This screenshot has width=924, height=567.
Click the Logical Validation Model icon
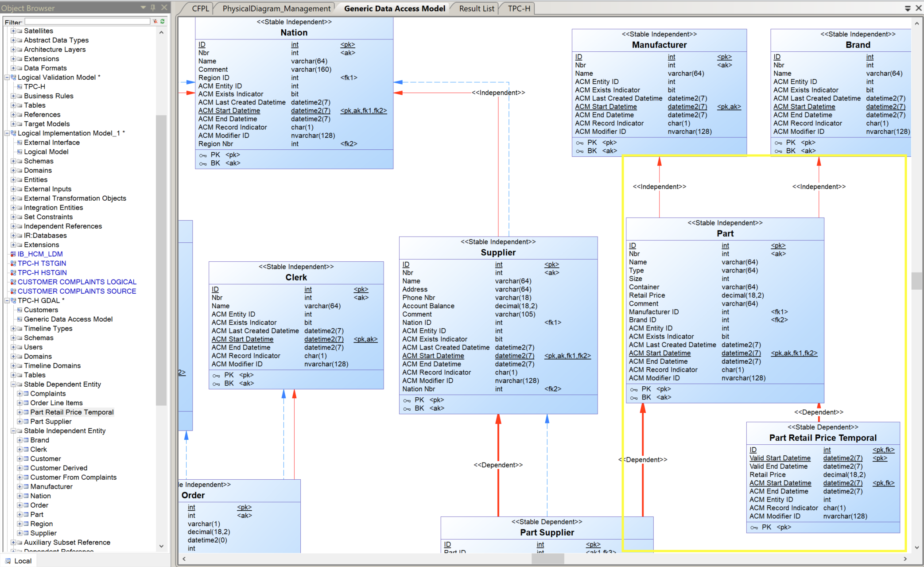(x=13, y=78)
